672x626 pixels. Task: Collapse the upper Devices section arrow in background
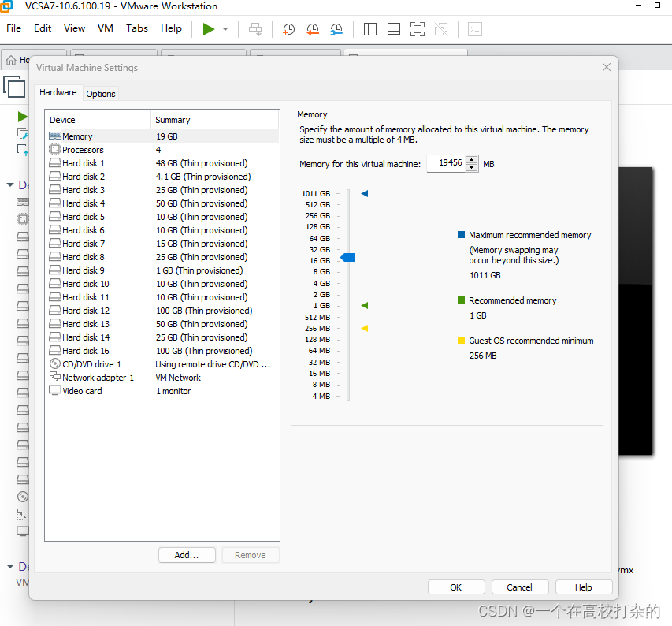(10, 184)
